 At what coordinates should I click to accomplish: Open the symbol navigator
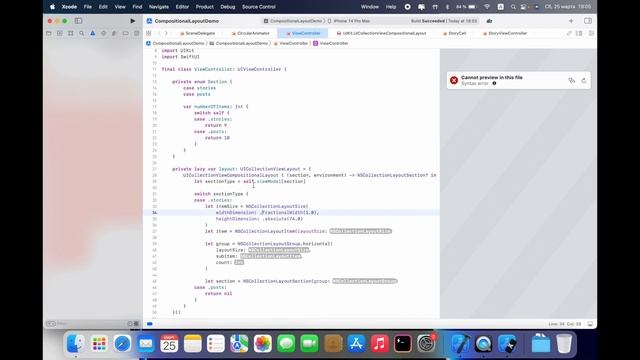(x=71, y=33)
